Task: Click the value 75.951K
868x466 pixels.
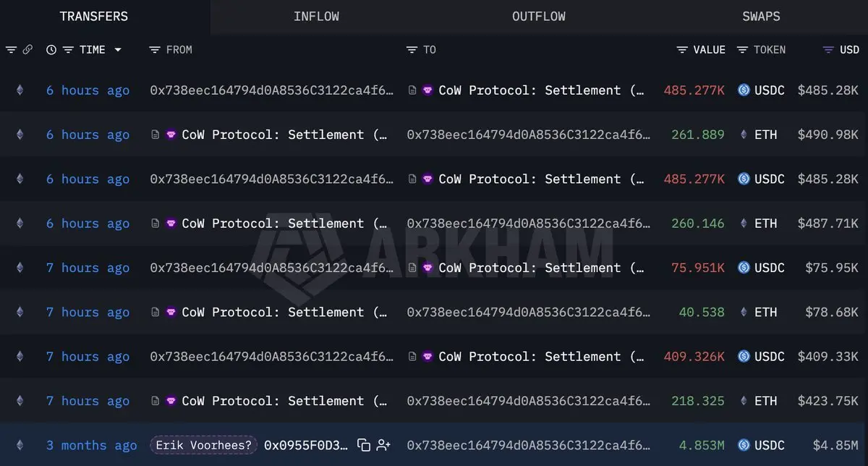Action: click(697, 268)
